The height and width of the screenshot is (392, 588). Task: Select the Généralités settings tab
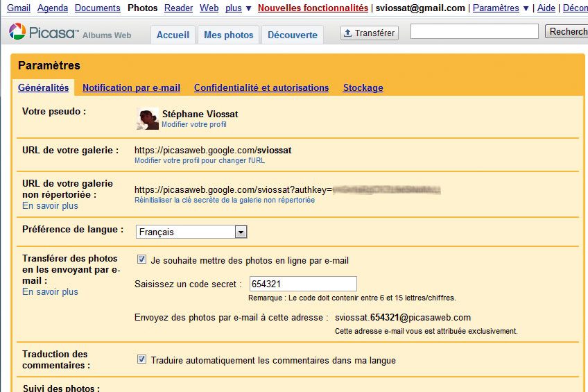[x=44, y=88]
